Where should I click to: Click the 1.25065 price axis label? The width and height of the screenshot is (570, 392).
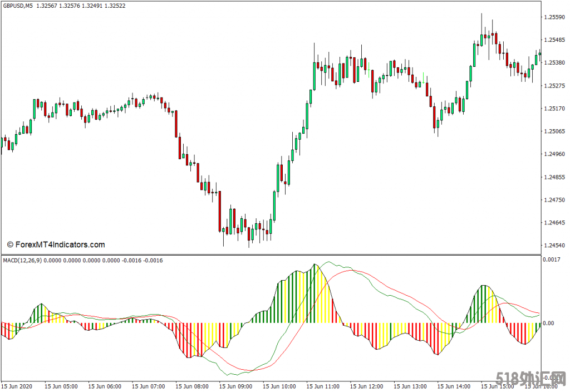click(x=554, y=131)
